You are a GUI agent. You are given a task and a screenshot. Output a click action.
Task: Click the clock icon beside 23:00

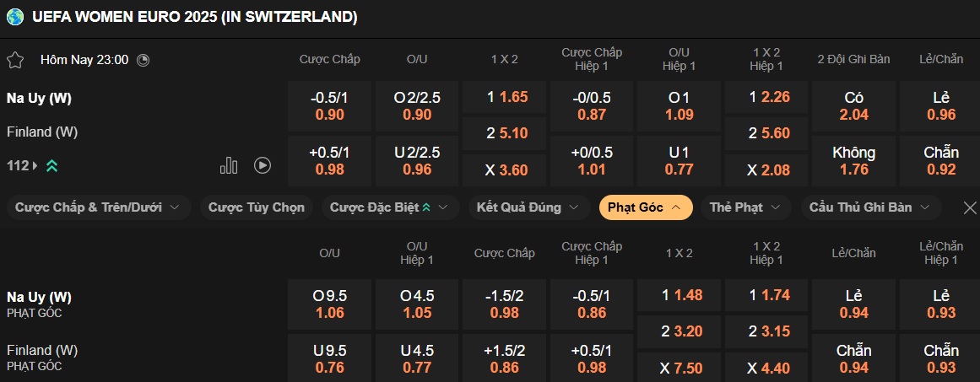143,60
